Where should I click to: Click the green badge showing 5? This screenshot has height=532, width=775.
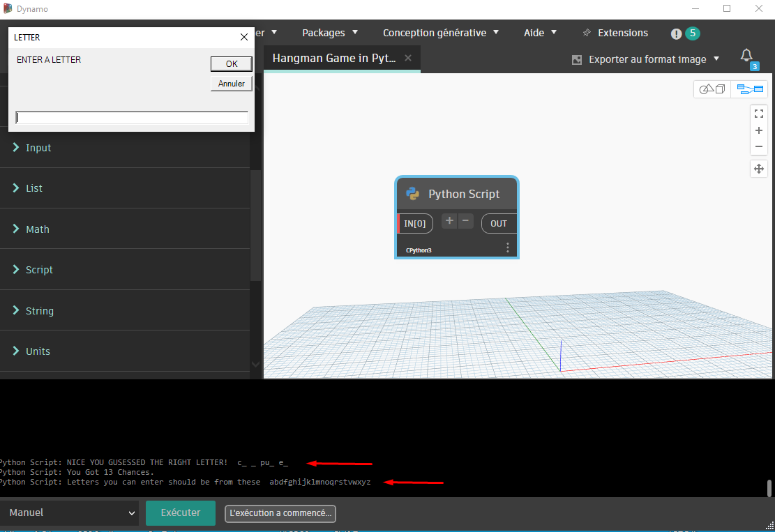pos(693,33)
